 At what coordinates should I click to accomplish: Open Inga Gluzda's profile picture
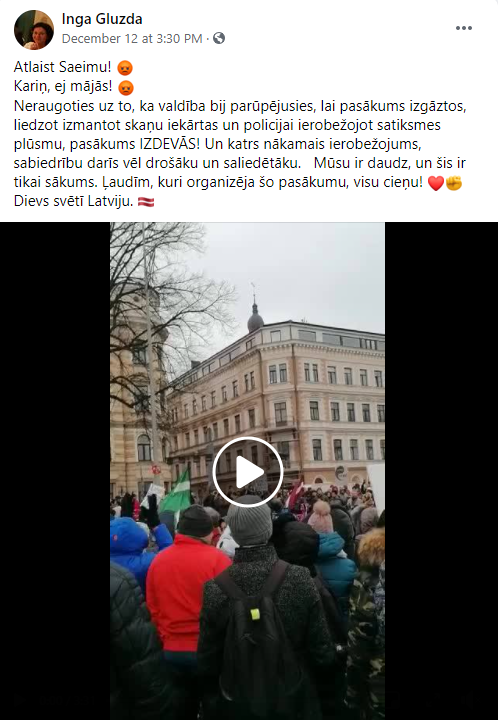tap(34, 30)
